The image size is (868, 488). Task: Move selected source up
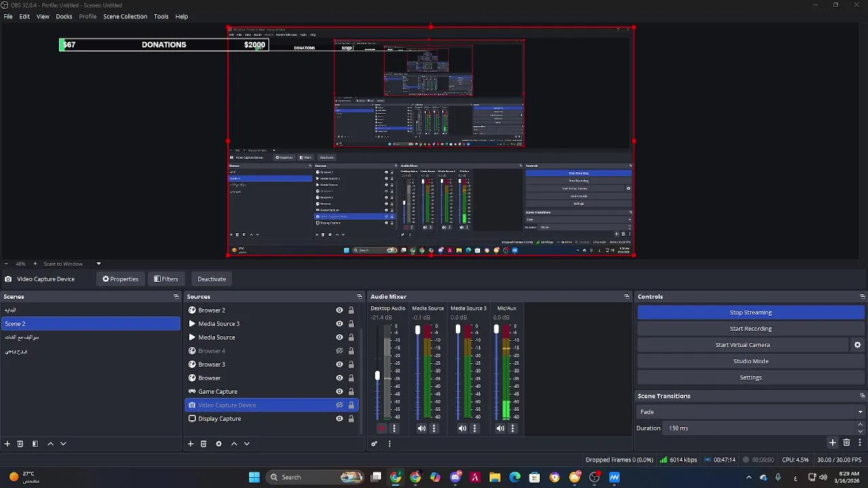[x=234, y=444]
